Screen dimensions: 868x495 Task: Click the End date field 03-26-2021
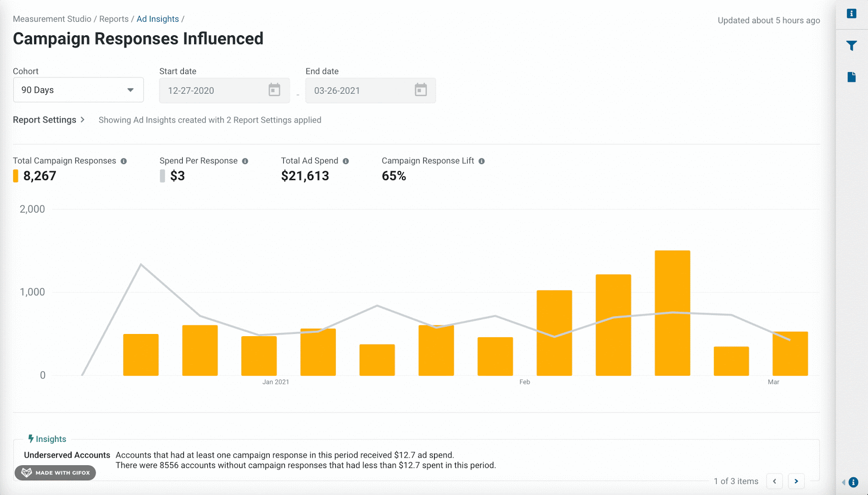pyautogui.click(x=371, y=91)
